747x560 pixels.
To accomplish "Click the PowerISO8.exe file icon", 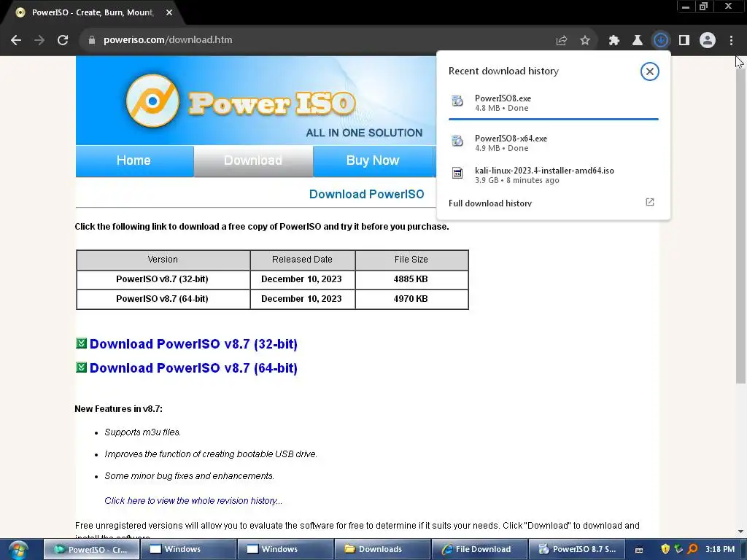I will coord(457,101).
